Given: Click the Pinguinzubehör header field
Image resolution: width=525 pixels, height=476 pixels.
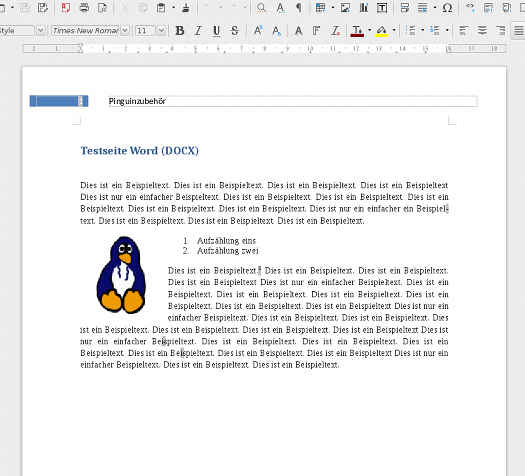Looking at the screenshot, I should [293, 101].
